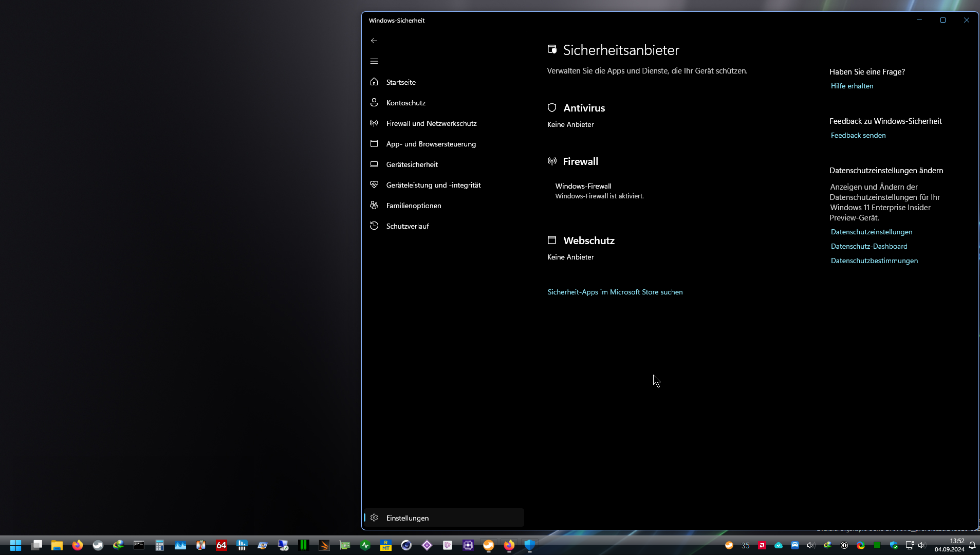Open Kontoschutz in the sidebar
This screenshot has width=980, height=555.
tap(443, 103)
